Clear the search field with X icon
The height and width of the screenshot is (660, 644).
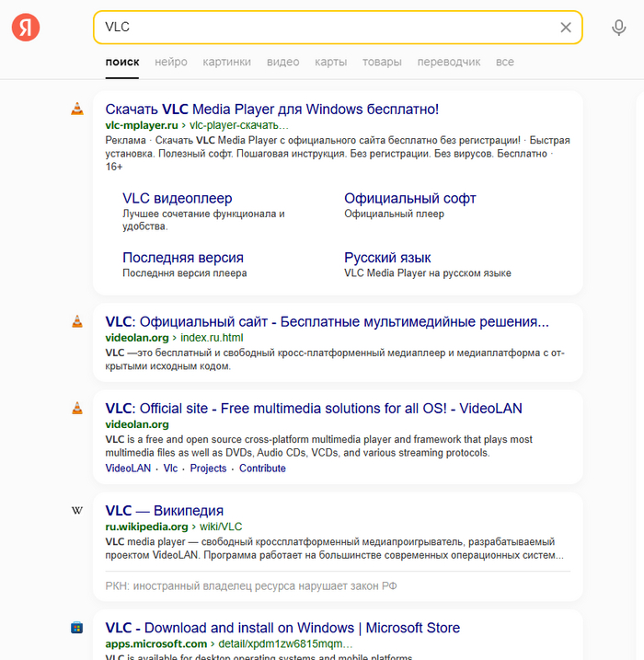tap(566, 28)
